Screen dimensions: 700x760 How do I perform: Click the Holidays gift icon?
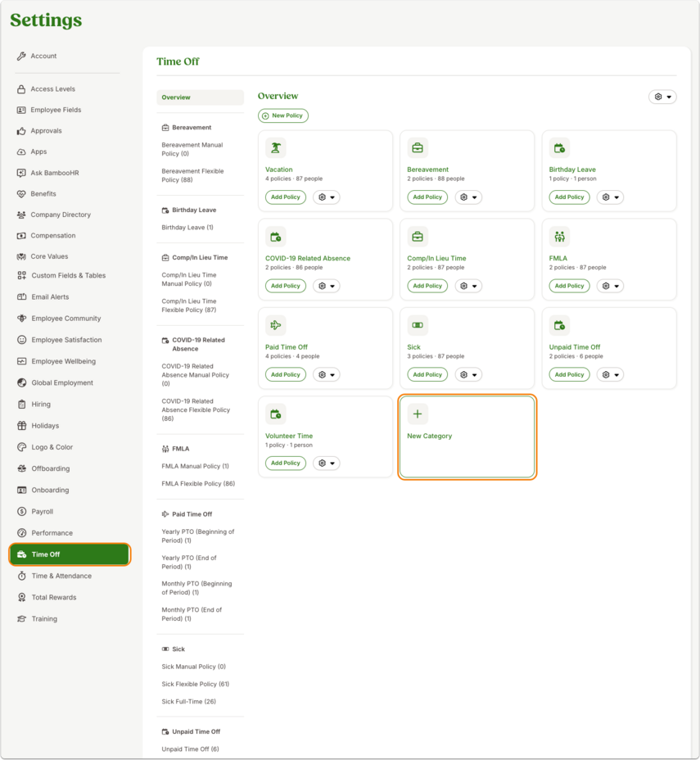(x=22, y=426)
